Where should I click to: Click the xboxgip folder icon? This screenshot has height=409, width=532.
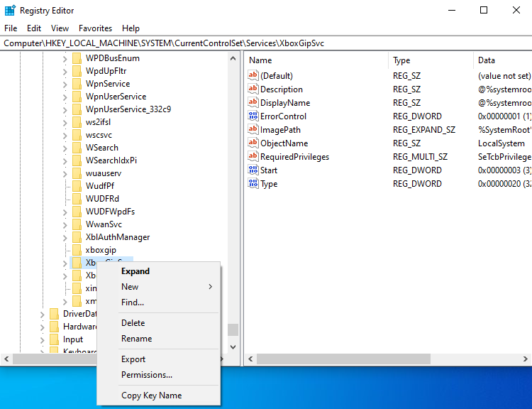[77, 250]
